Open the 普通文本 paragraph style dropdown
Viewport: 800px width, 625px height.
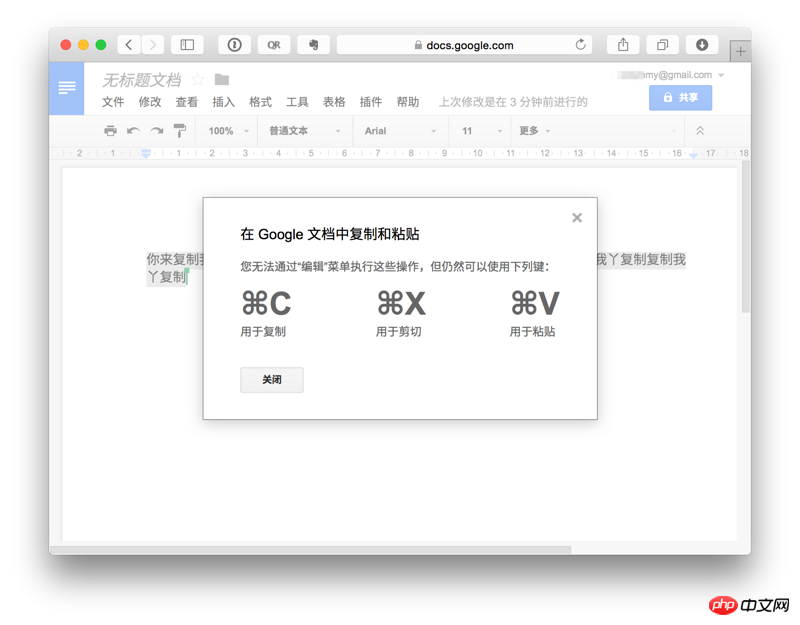pos(304,131)
